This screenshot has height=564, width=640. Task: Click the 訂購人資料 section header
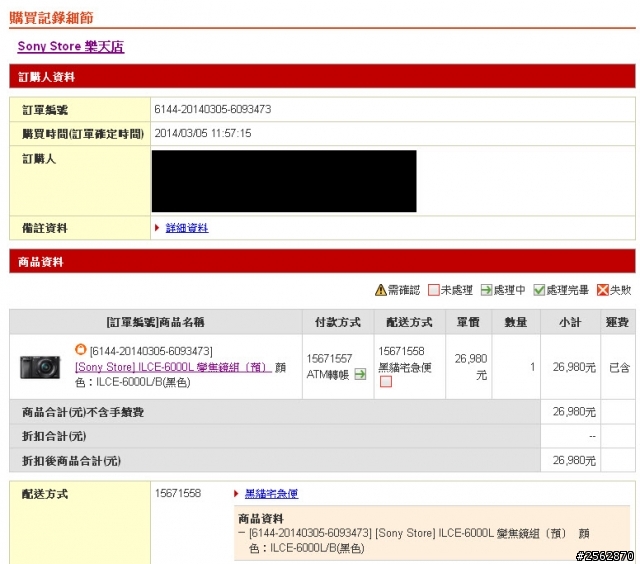[322, 76]
